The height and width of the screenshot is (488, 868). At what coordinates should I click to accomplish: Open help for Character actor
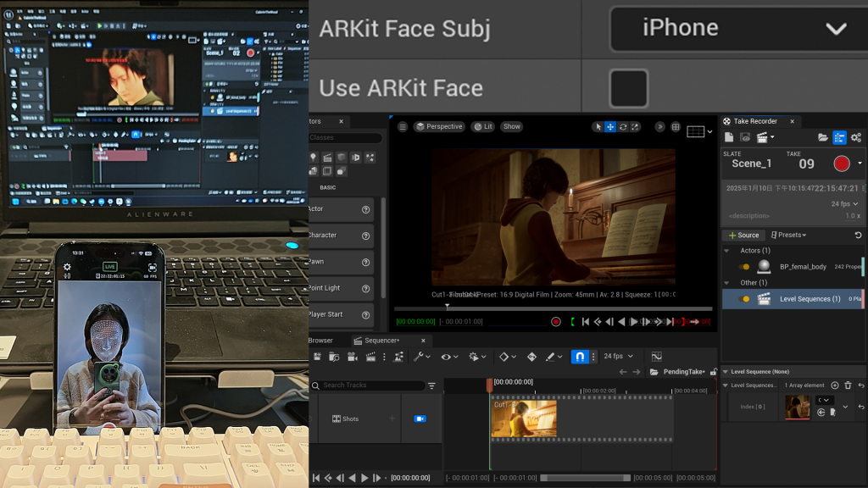click(x=365, y=236)
